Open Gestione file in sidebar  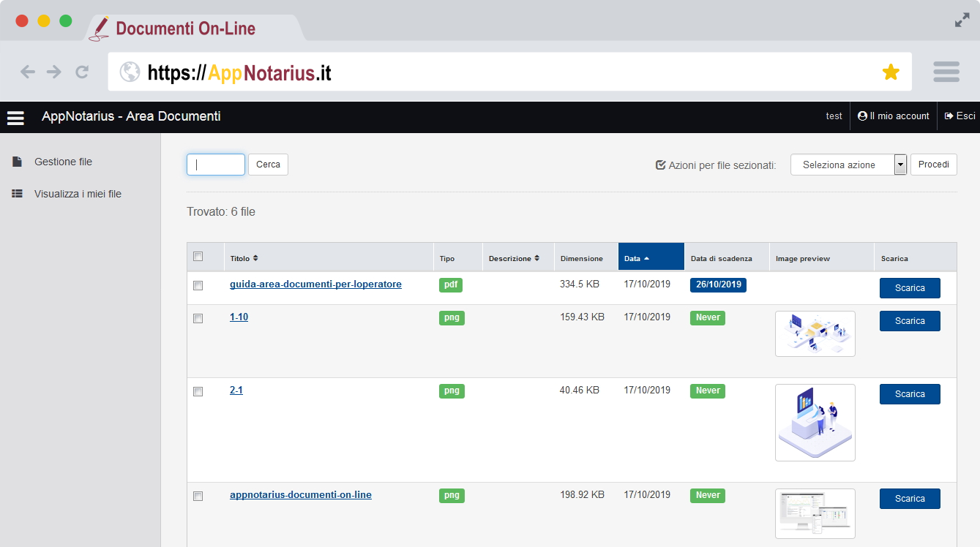point(63,162)
